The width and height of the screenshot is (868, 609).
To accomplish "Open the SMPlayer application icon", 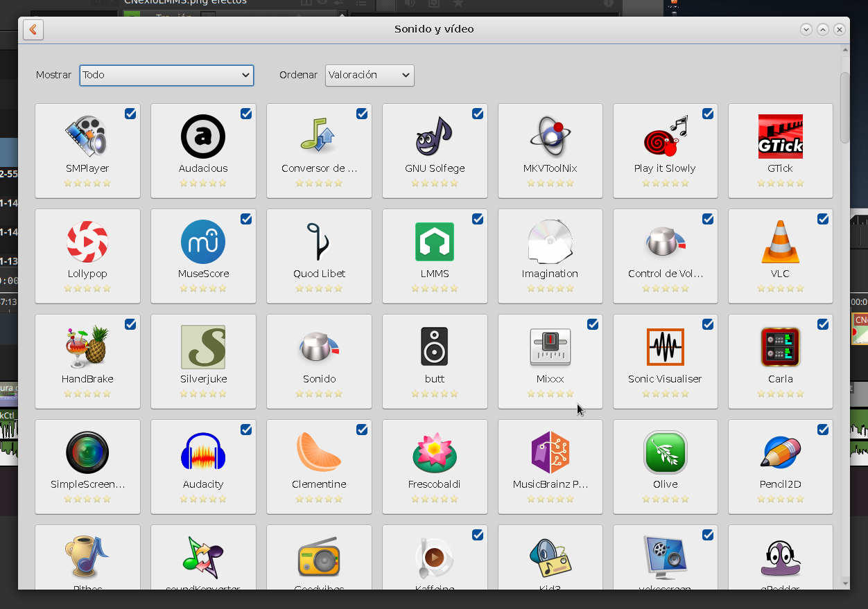I will [87, 136].
